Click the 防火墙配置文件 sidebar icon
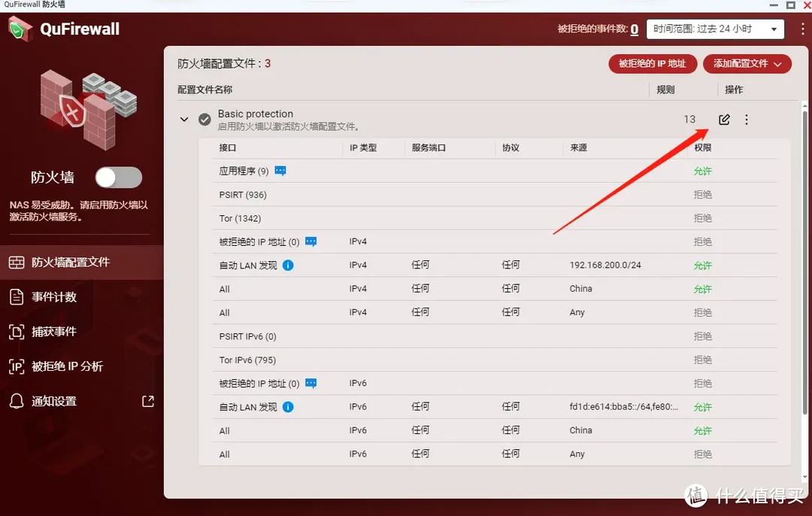Image resolution: width=812 pixels, height=516 pixels. [17, 263]
